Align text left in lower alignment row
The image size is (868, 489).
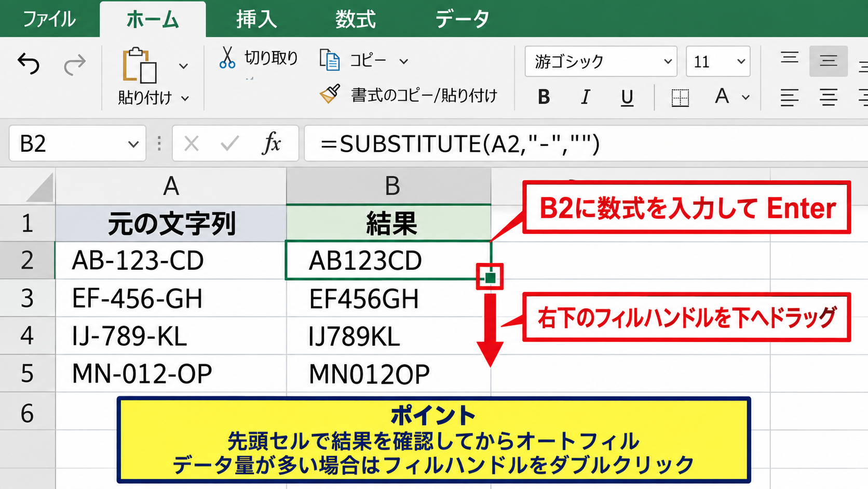point(789,97)
